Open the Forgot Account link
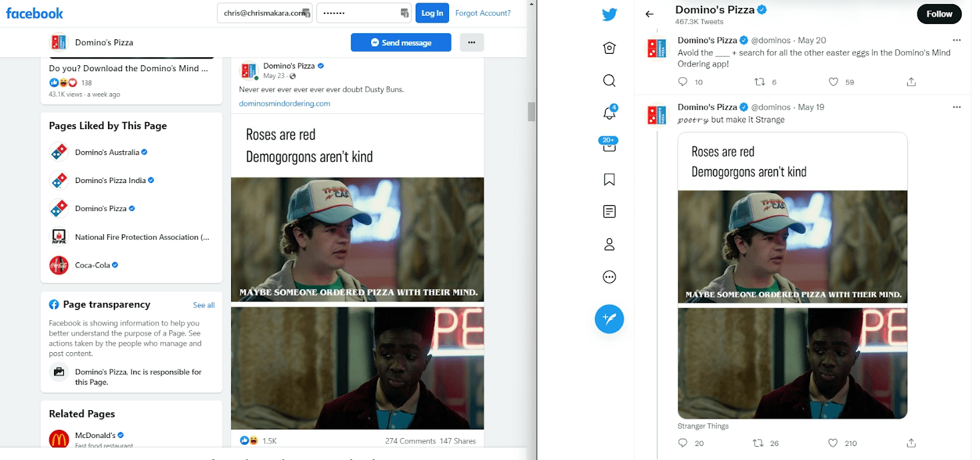 click(x=483, y=13)
